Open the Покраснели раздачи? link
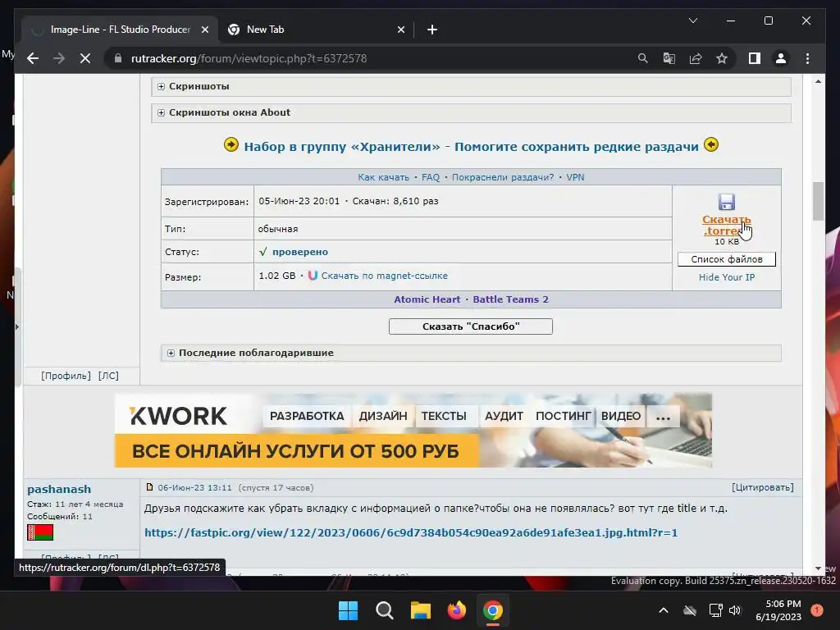The image size is (840, 630). [x=503, y=177]
